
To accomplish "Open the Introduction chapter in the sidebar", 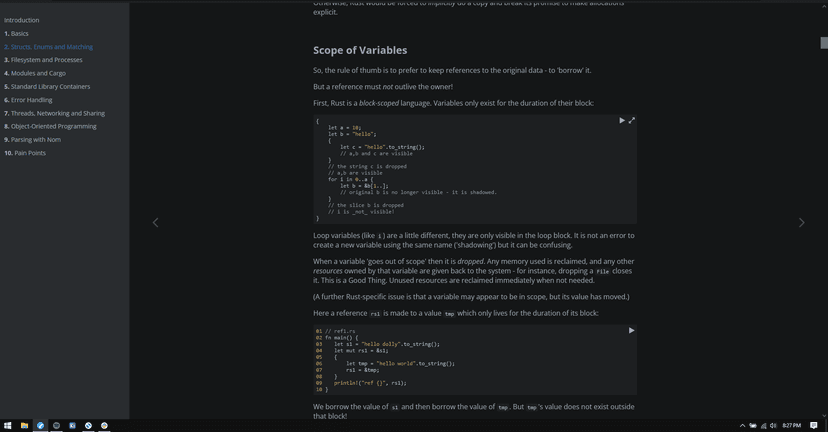I will point(22,20).
